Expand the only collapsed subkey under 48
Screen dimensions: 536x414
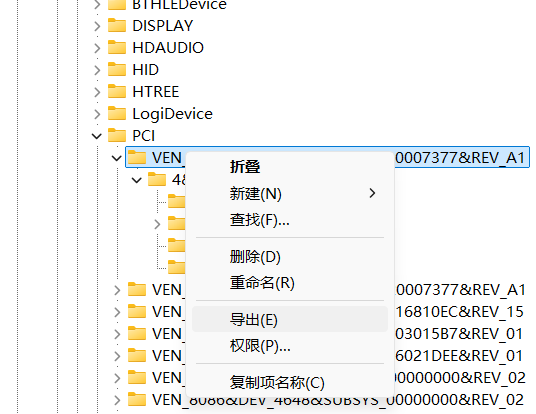[x=157, y=224]
